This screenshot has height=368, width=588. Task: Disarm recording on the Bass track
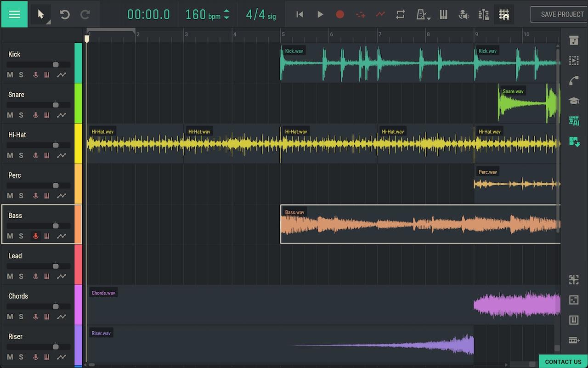pyautogui.click(x=36, y=236)
